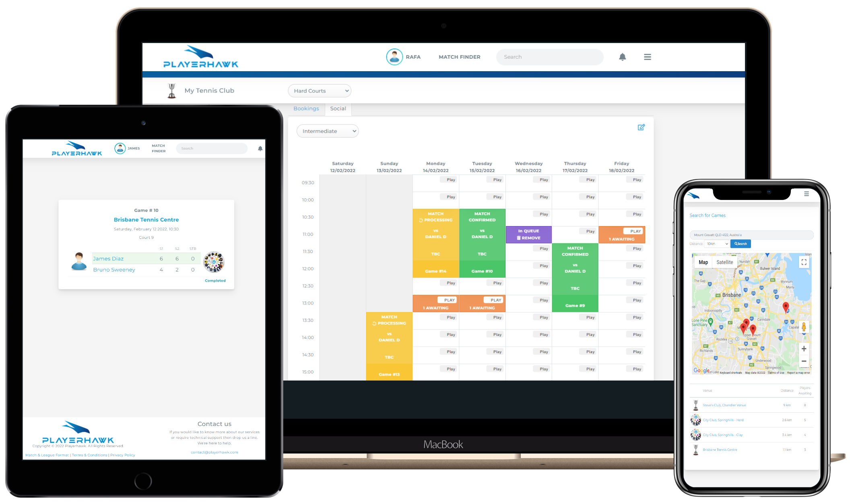The height and width of the screenshot is (504, 850).
Task: Click the user profile avatar icon
Action: [394, 57]
